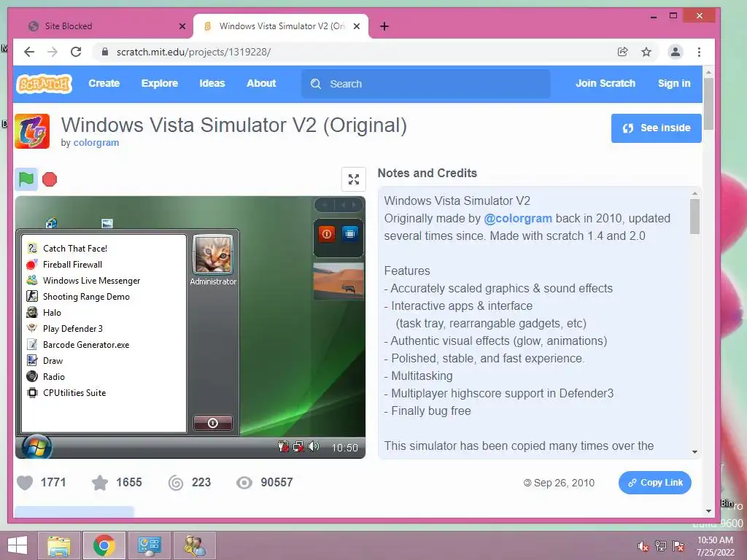Open CPUtilities Suite
This screenshot has width=747, height=560.
click(x=74, y=393)
